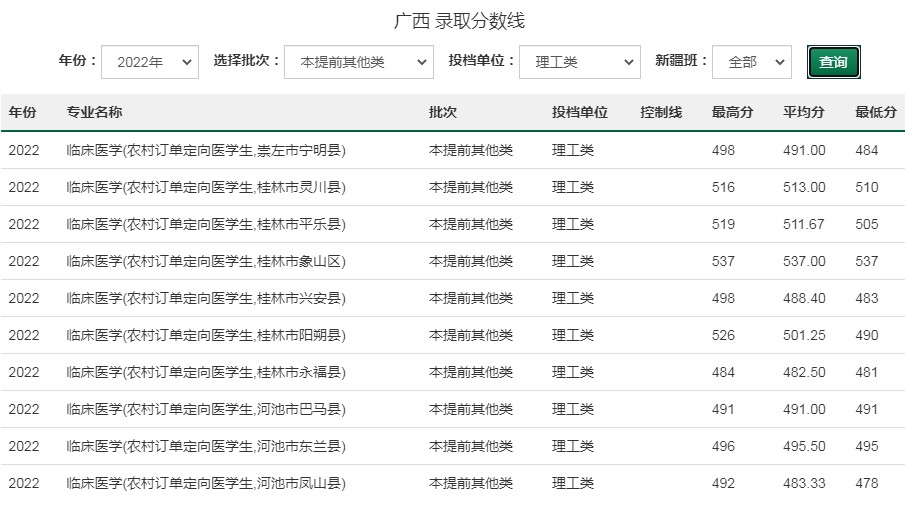Open the 年份 2022年 dropdown
Viewport: 905px width, 507px height.
tap(149, 62)
